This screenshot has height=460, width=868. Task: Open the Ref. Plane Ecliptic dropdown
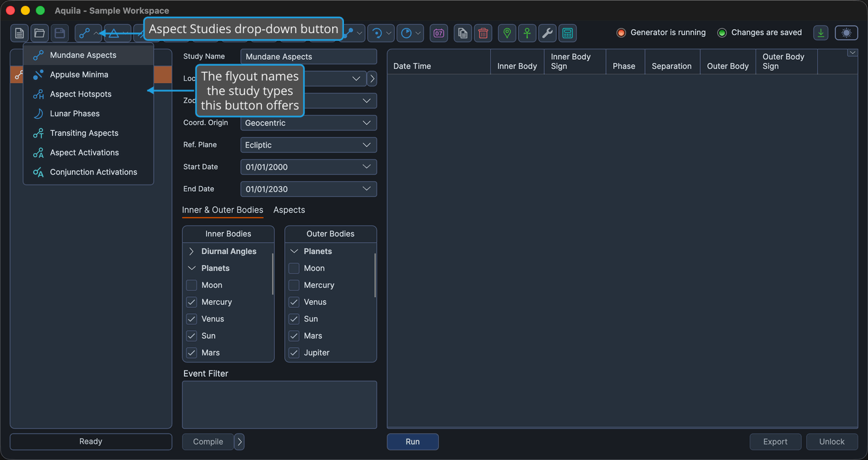coord(309,145)
